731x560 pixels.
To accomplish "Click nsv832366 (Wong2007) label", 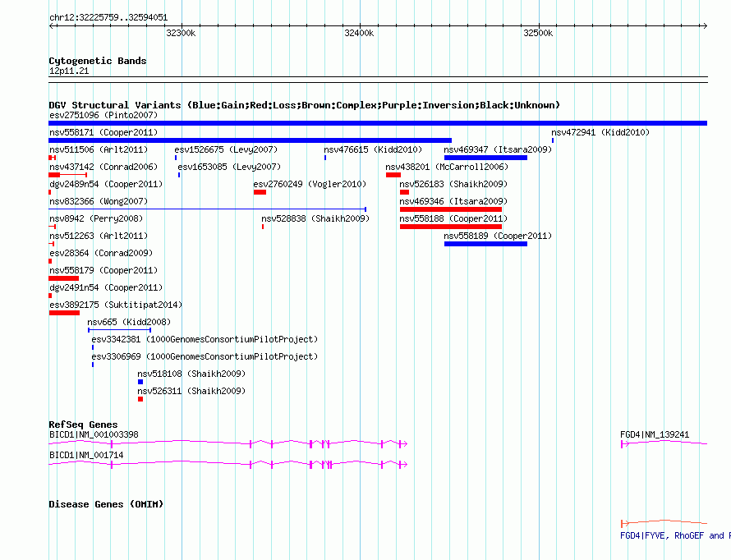I will pos(99,201).
